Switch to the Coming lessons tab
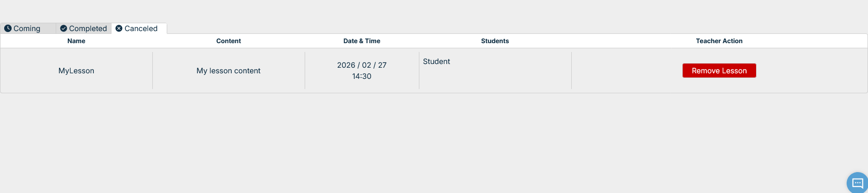The width and height of the screenshot is (868, 193). pos(27,29)
